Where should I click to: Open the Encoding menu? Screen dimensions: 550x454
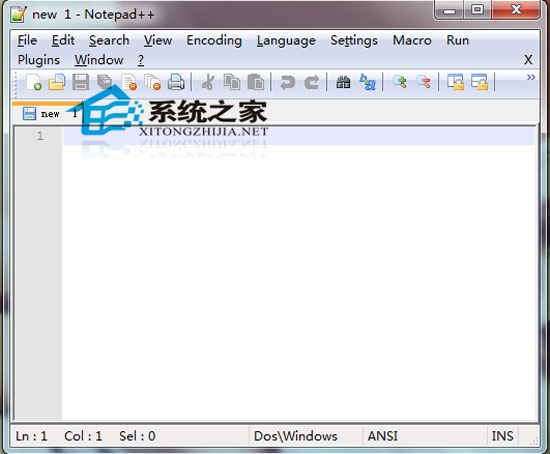pos(214,40)
